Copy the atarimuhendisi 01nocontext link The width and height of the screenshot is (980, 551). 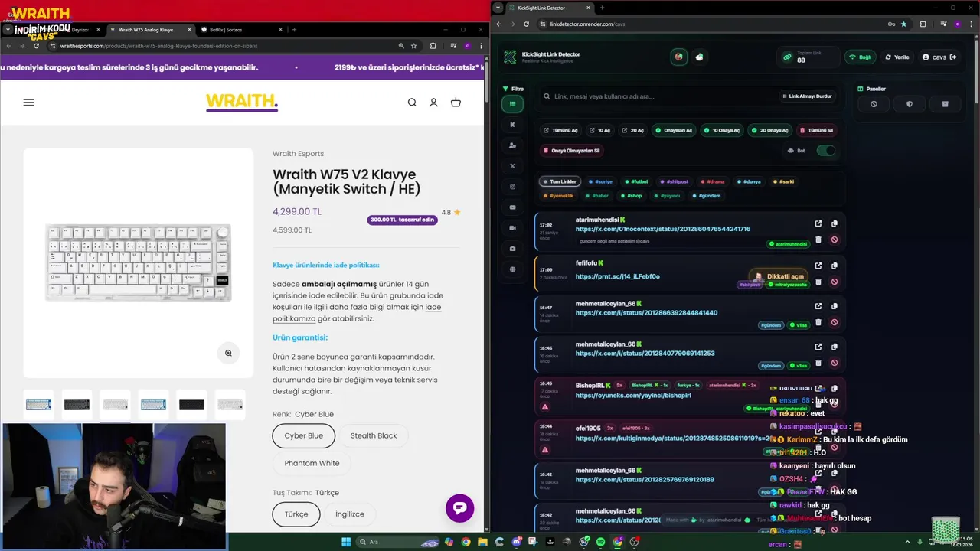tap(835, 223)
